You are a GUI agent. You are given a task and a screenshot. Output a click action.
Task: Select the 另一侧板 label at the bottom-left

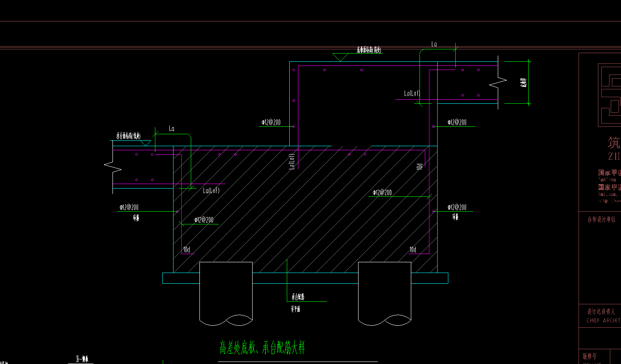click(82, 359)
